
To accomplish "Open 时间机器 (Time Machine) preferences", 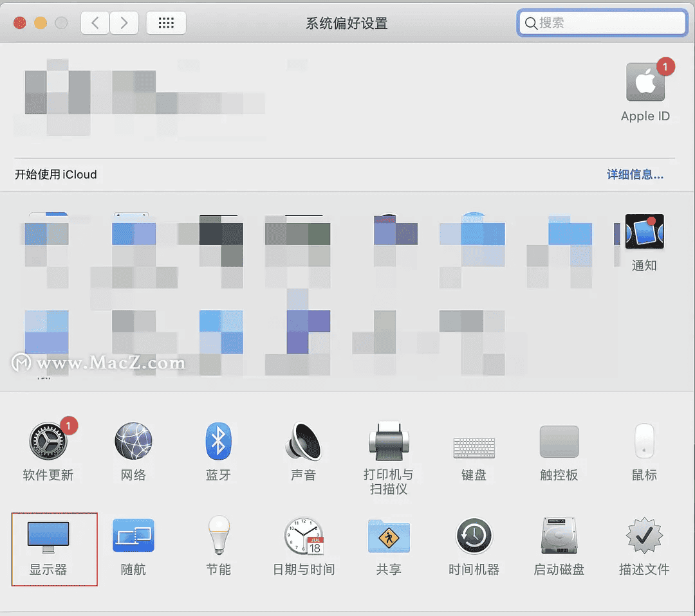I will pyautogui.click(x=474, y=536).
